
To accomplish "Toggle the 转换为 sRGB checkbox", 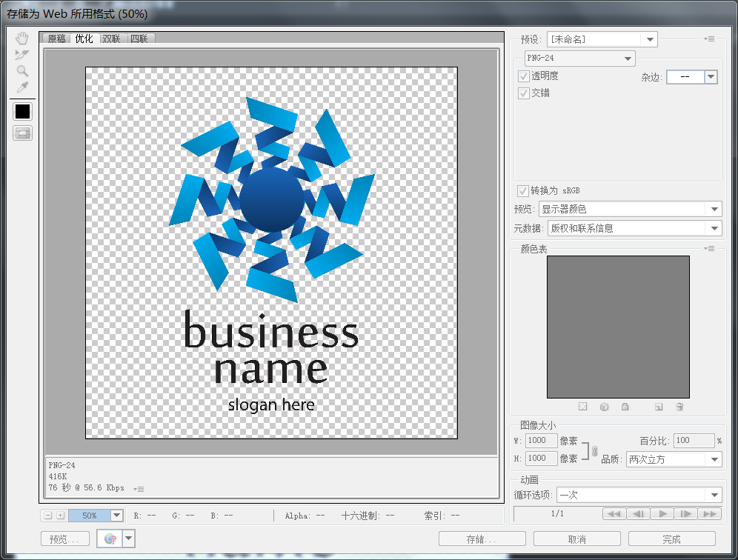I will pos(524,190).
